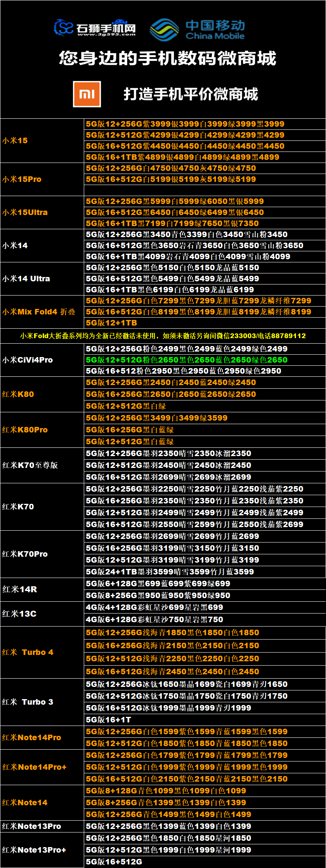Click row 4G版4+128G彩虹星沙699
The image size is (326, 868).
(205, 607)
